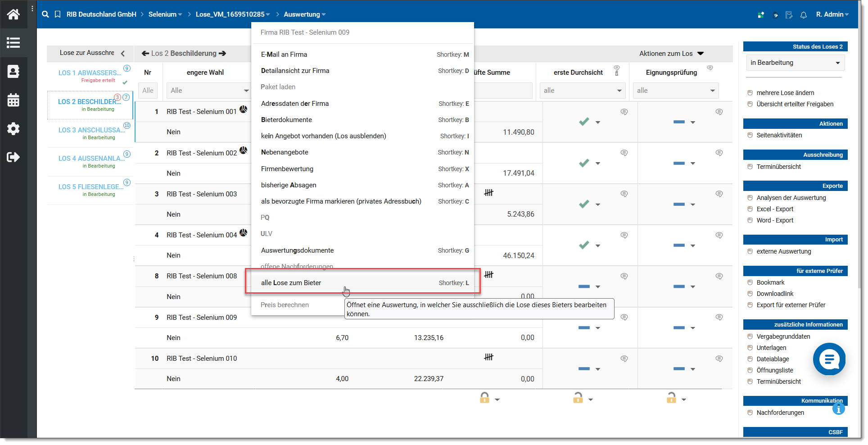Click 'RIB Test - Selenium 008' bidder name
Screen dimensions: 868x445
[202, 276]
